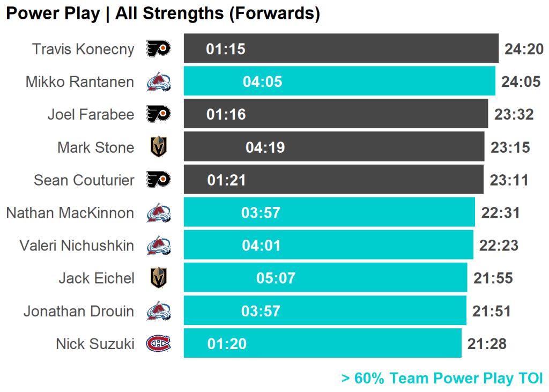Click the Golden Knights logo beside Mark Stone
Viewport: 549px width, 392px height.
pos(159,147)
